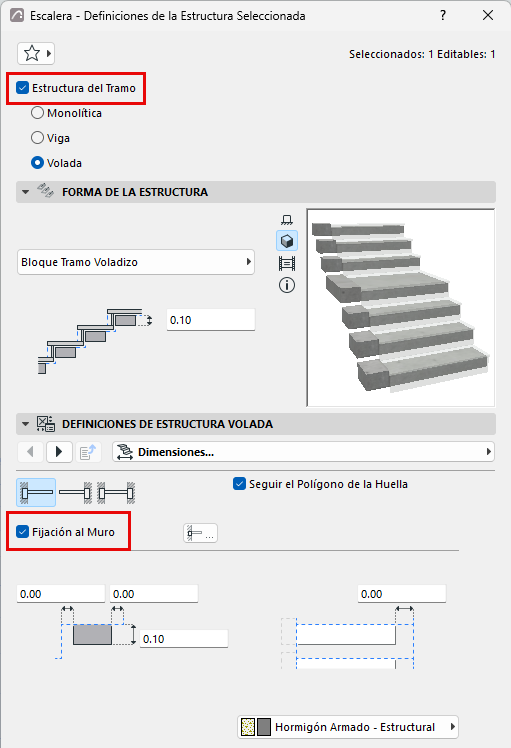This screenshot has width=511, height=748.
Task: Open the Dimensiones page dropdown
Action: pos(303,452)
